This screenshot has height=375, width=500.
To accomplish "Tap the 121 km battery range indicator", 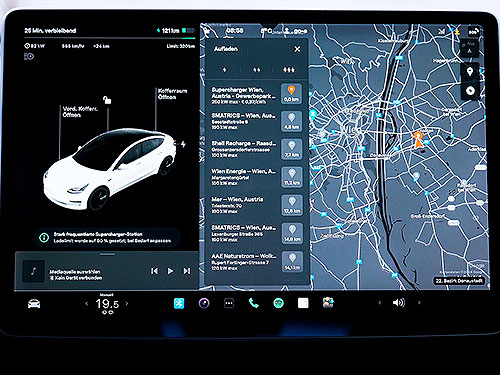I will coord(175,31).
